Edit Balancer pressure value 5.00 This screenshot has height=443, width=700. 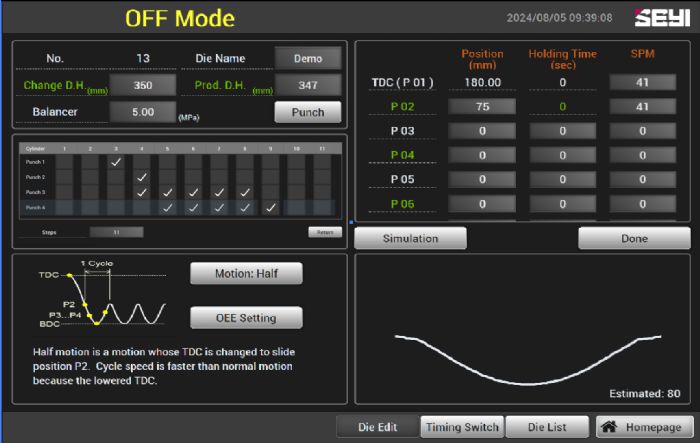coord(143,112)
